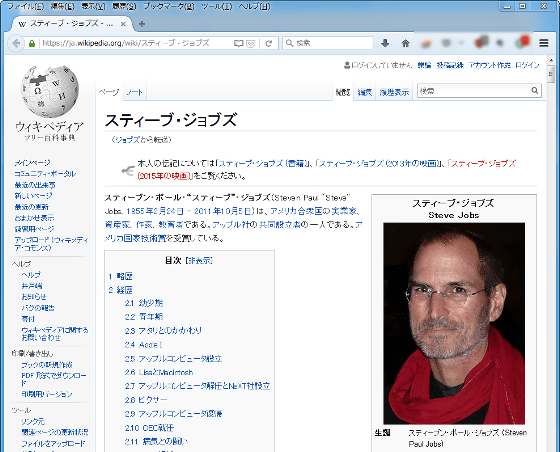Viewport: 560px width, 452px height.
Task: Click the red extension icon in toolbar
Action: [x=524, y=42]
